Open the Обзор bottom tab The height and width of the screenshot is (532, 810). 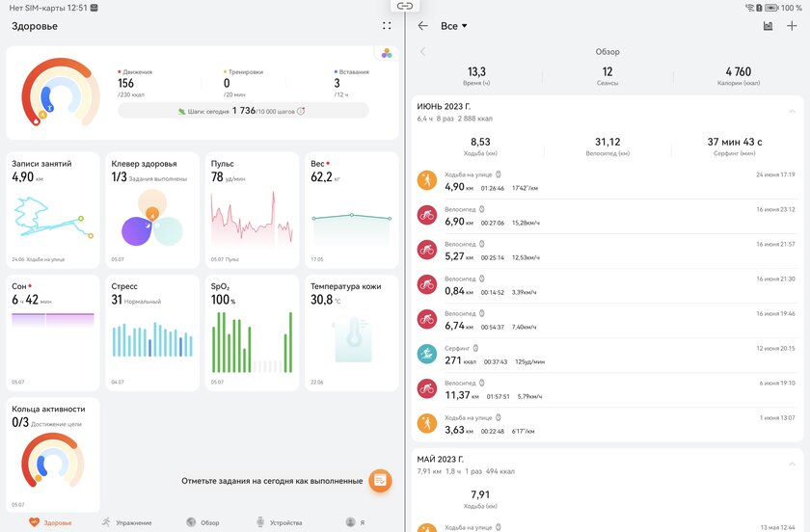[x=202, y=521]
